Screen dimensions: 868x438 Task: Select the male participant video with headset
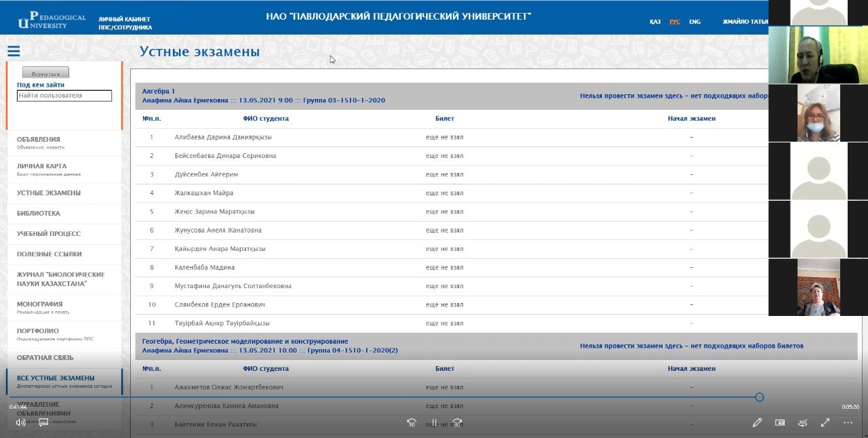click(x=818, y=55)
